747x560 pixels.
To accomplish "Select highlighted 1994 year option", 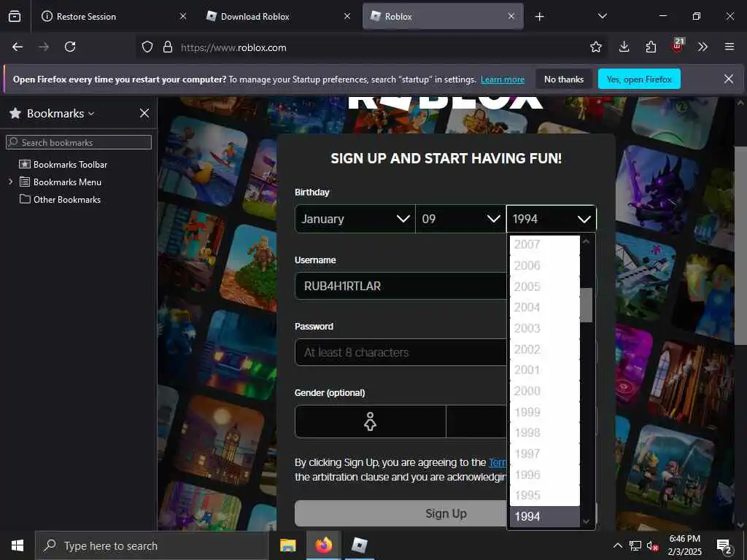I will click(x=544, y=517).
